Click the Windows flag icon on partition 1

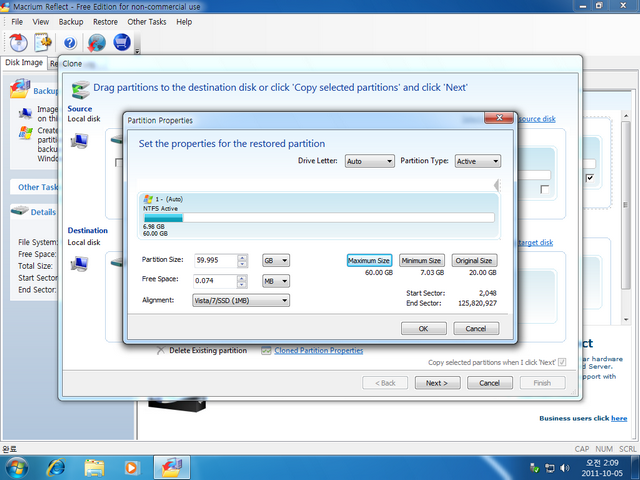coord(148,199)
